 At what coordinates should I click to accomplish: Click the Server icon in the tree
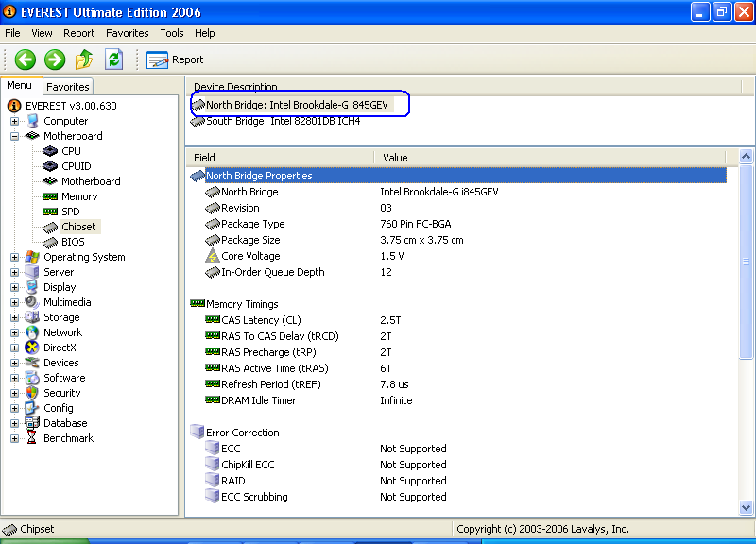tap(32, 272)
